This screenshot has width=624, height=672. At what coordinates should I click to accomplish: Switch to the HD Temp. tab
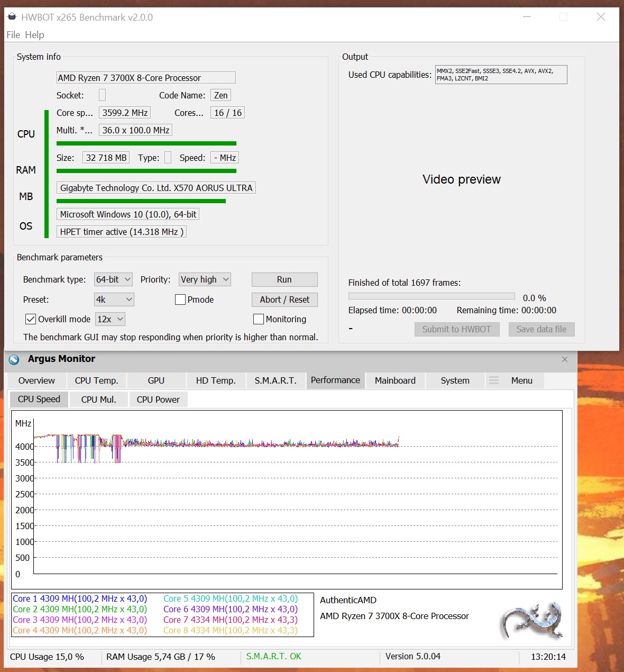(216, 380)
